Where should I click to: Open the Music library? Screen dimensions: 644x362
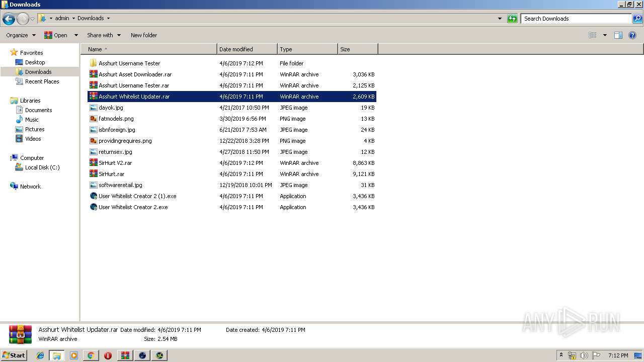32,120
